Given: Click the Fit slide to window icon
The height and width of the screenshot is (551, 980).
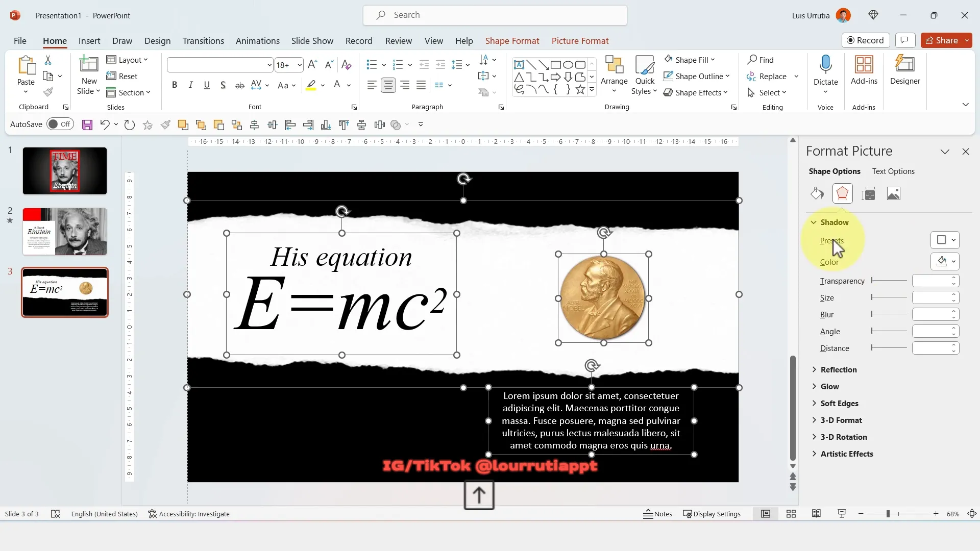Looking at the screenshot, I should point(972,514).
